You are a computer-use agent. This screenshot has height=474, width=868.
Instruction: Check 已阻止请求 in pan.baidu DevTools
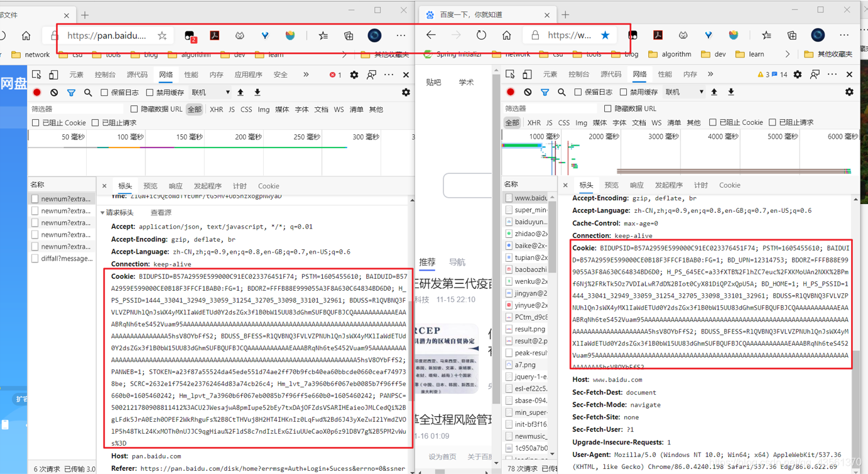tap(95, 122)
